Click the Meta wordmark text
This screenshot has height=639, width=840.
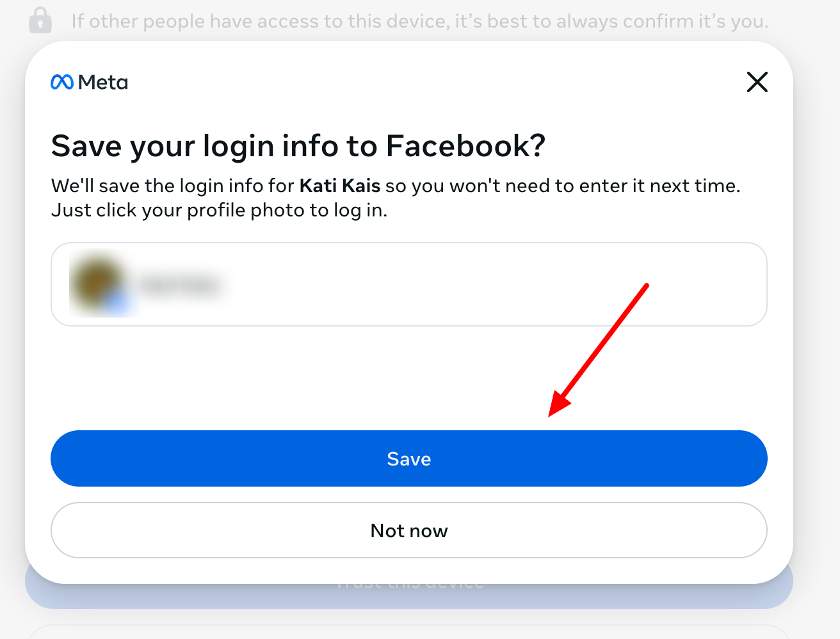click(x=103, y=83)
